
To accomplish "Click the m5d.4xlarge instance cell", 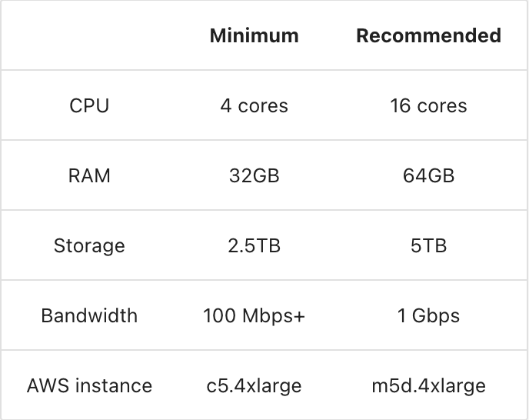I will point(428,385).
